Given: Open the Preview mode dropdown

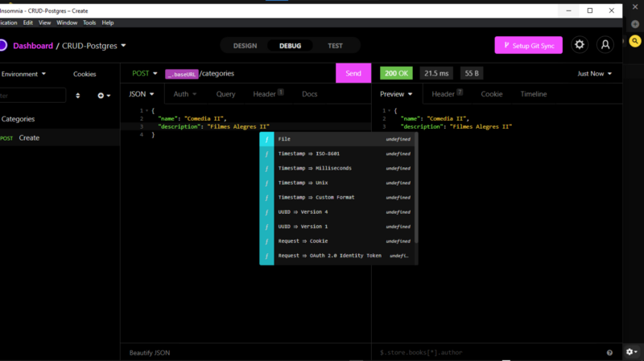Looking at the screenshot, I should 396,94.
